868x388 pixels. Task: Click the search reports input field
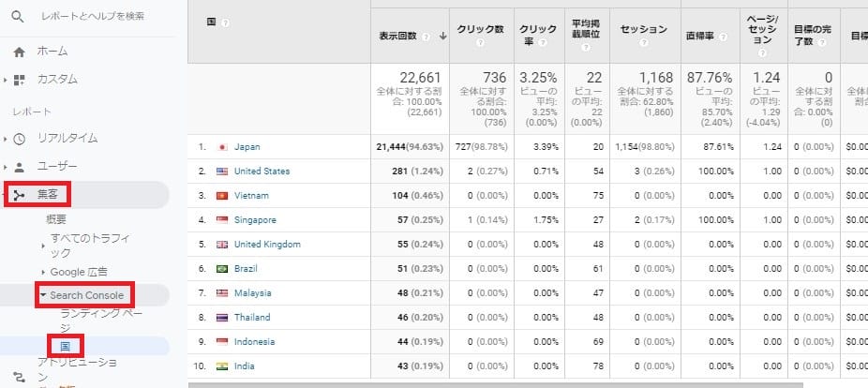[94, 17]
